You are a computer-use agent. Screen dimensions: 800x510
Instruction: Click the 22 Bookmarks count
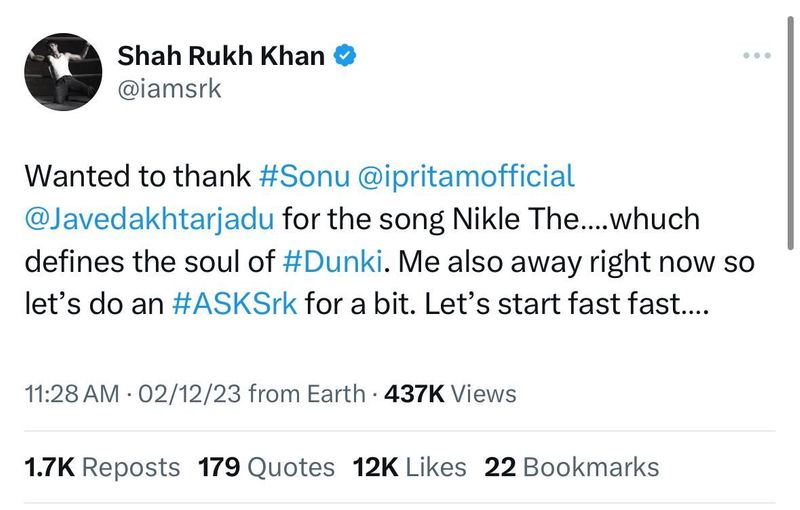tap(572, 466)
